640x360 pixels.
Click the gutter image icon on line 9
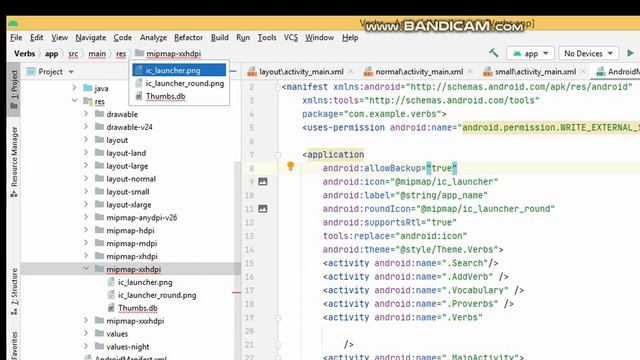(262, 182)
